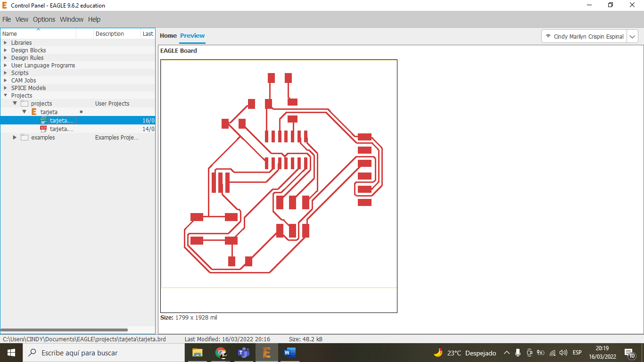Open the Options menu

click(x=44, y=19)
